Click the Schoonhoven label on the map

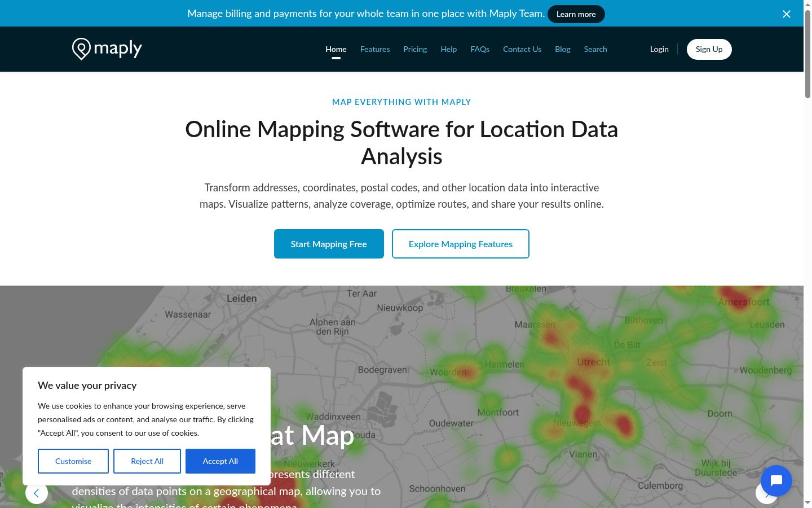tap(438, 489)
